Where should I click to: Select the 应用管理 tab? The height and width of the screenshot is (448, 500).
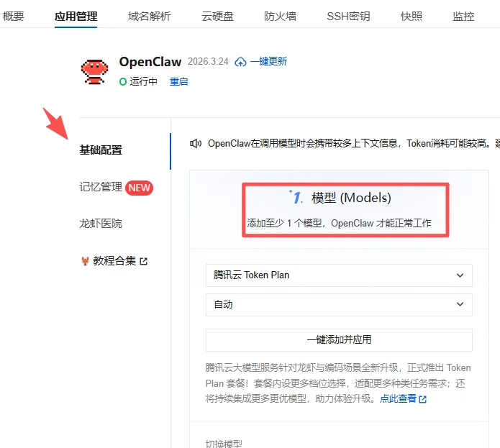pyautogui.click(x=76, y=17)
